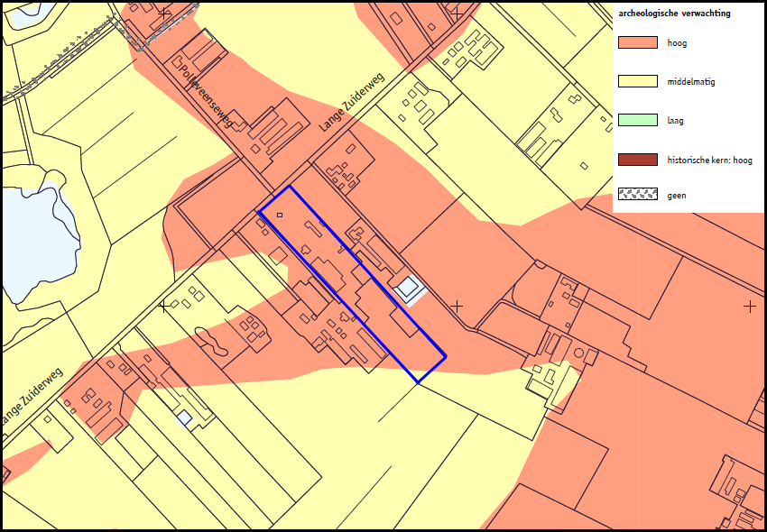This screenshot has height=532, width=767.
Task: Click the 'geen' dotted pattern swatch
Action: pyautogui.click(x=637, y=195)
